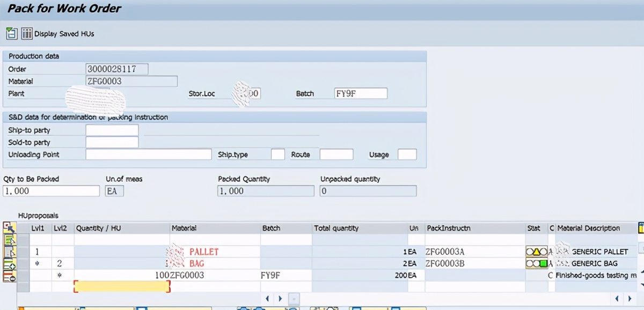This screenshot has height=310, width=644.
Task: Click the Unloading Point text field
Action: (x=148, y=154)
